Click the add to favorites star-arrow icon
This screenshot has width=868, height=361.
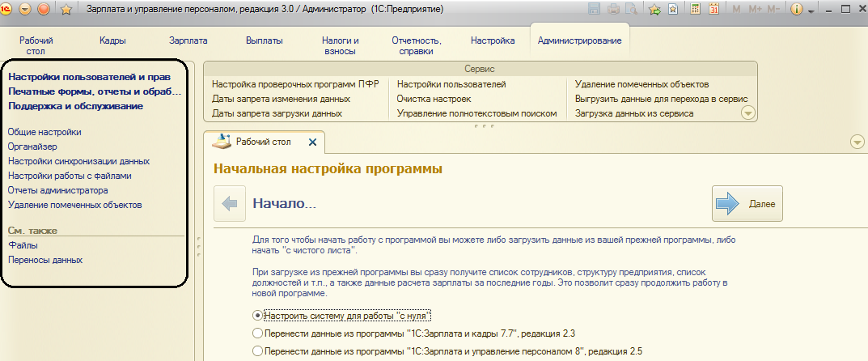(654, 10)
